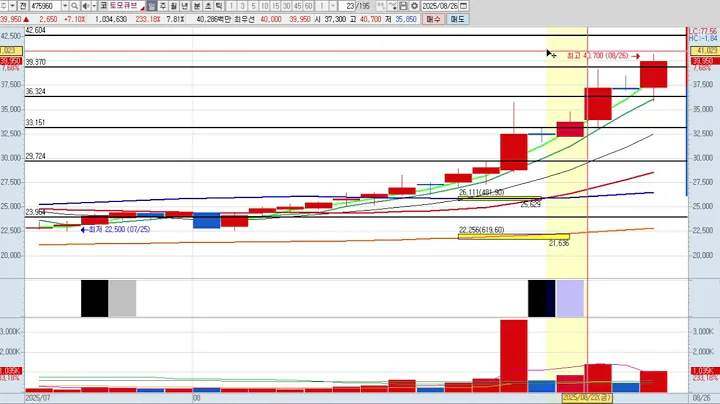
Task: Click the 전 previous-stock icon button
Action: pos(23,6)
